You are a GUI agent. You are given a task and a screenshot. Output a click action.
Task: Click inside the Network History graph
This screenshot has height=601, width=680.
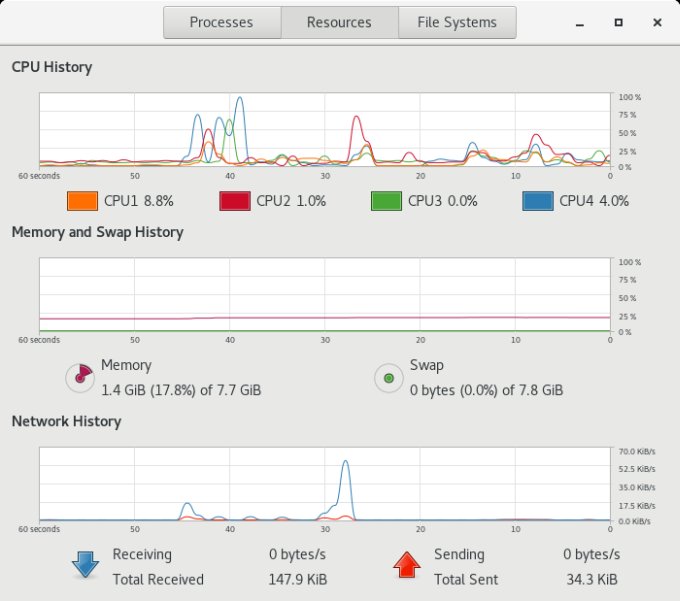tap(325, 484)
